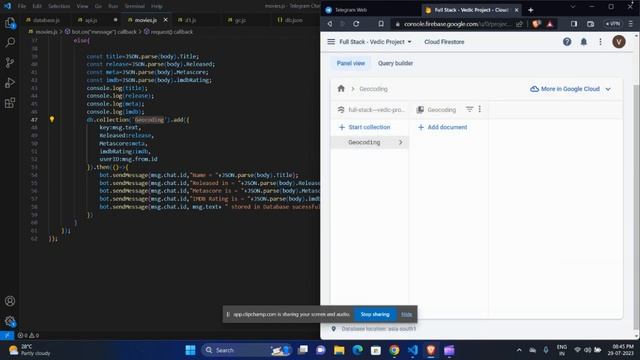
Task: Open File Explorer from the taskbar
Action: (x=339, y=350)
